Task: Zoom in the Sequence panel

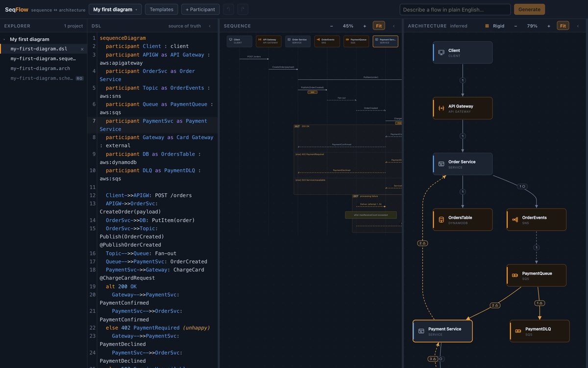Action: (x=365, y=26)
